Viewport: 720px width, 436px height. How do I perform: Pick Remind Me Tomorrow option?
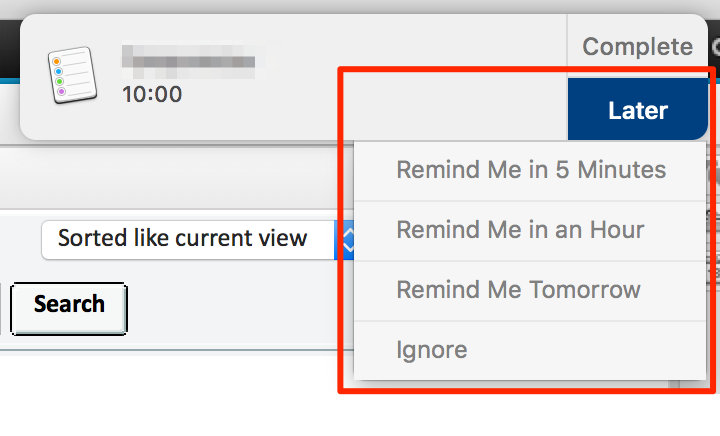[518, 290]
